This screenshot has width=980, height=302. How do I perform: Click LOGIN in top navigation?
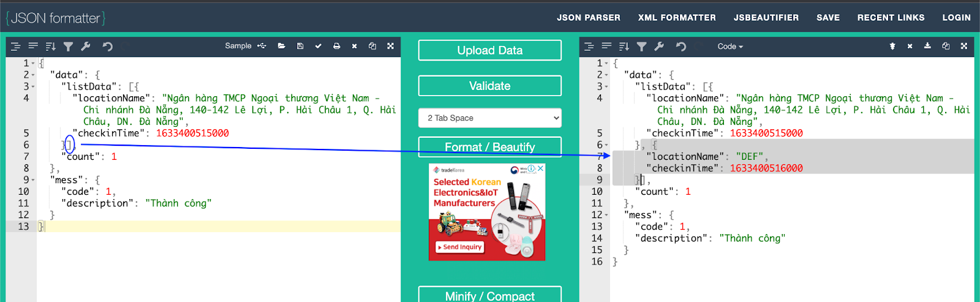coord(957,18)
